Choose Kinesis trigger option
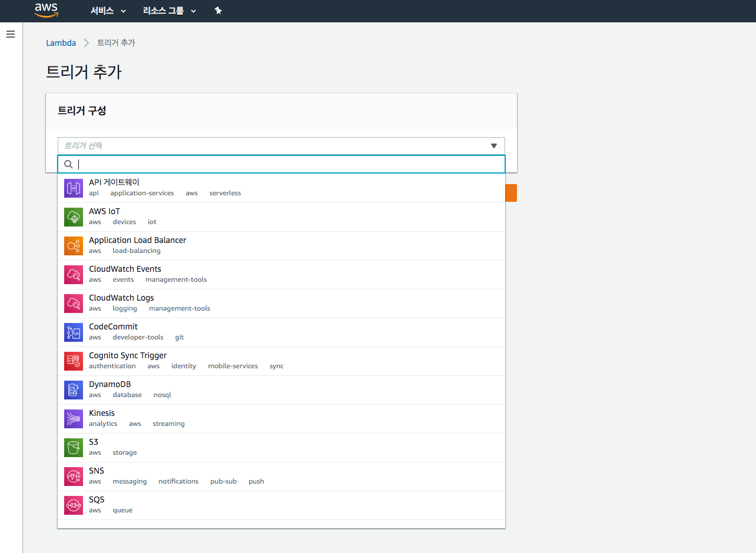 (281, 419)
